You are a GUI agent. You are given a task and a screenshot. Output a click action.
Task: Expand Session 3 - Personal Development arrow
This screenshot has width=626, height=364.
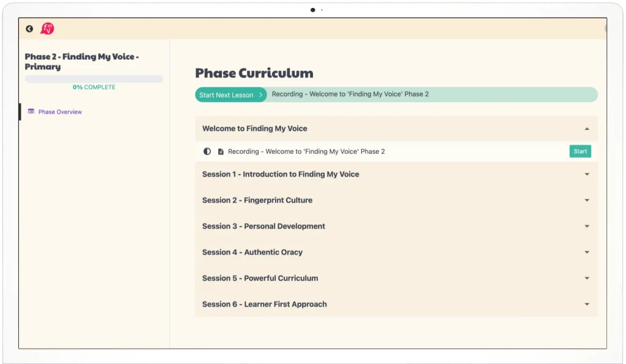coord(587,227)
